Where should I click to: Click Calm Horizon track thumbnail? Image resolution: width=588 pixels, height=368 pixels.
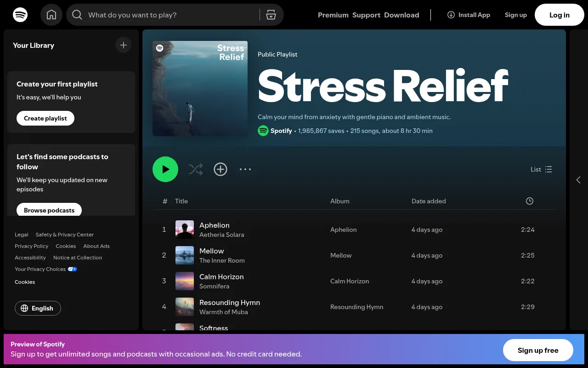coord(185,281)
